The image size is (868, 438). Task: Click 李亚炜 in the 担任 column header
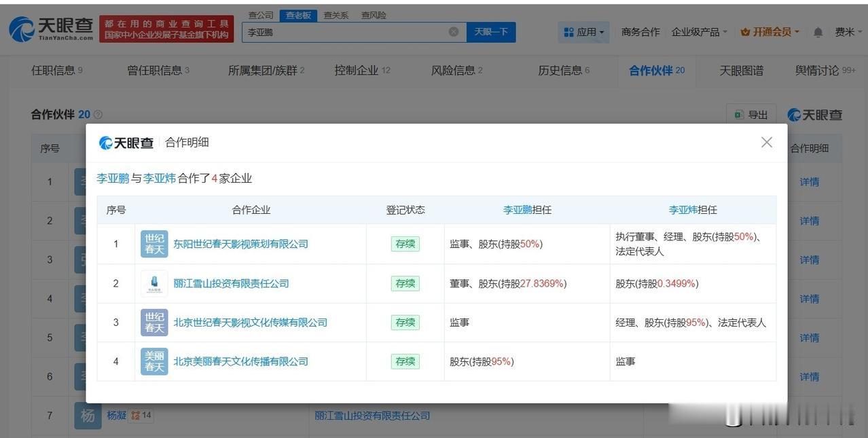point(683,210)
